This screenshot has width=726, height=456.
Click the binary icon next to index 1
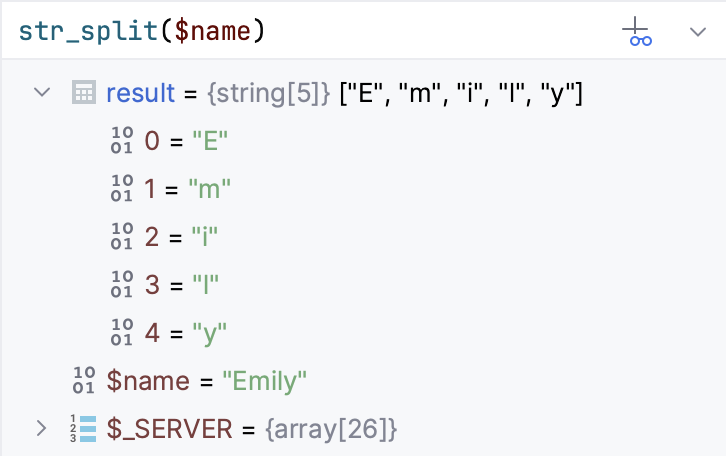122,189
